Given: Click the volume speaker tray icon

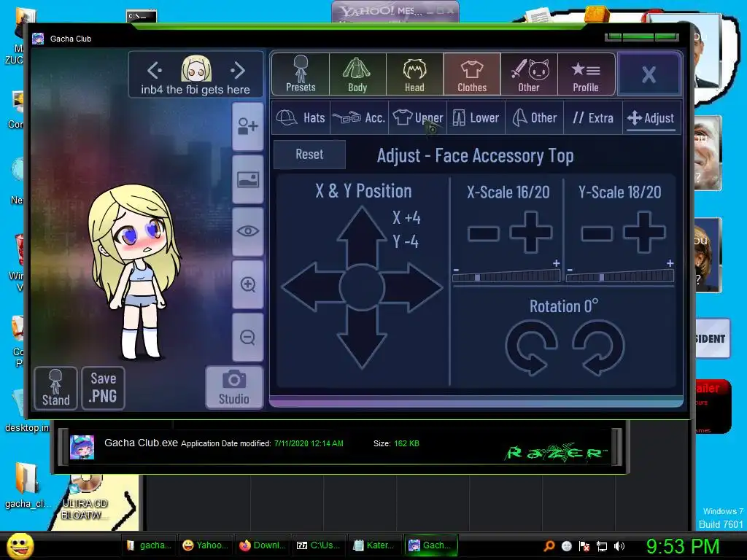Looking at the screenshot, I should click(619, 546).
